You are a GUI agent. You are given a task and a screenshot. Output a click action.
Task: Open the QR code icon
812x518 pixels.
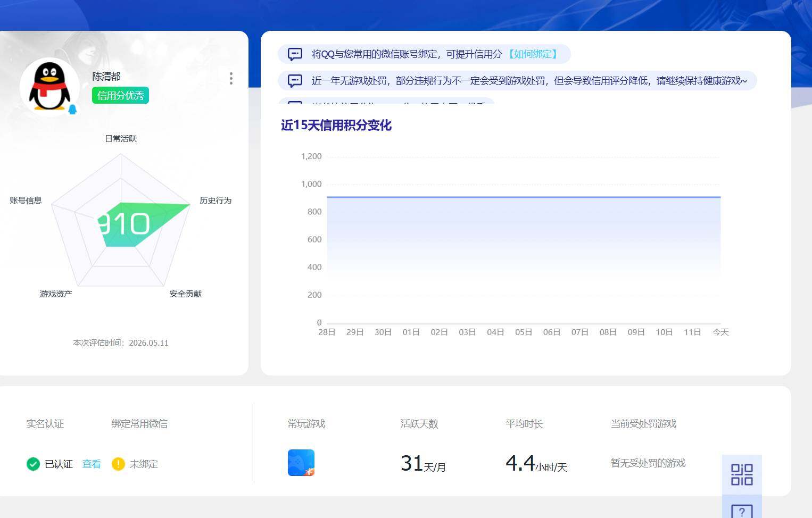click(742, 474)
